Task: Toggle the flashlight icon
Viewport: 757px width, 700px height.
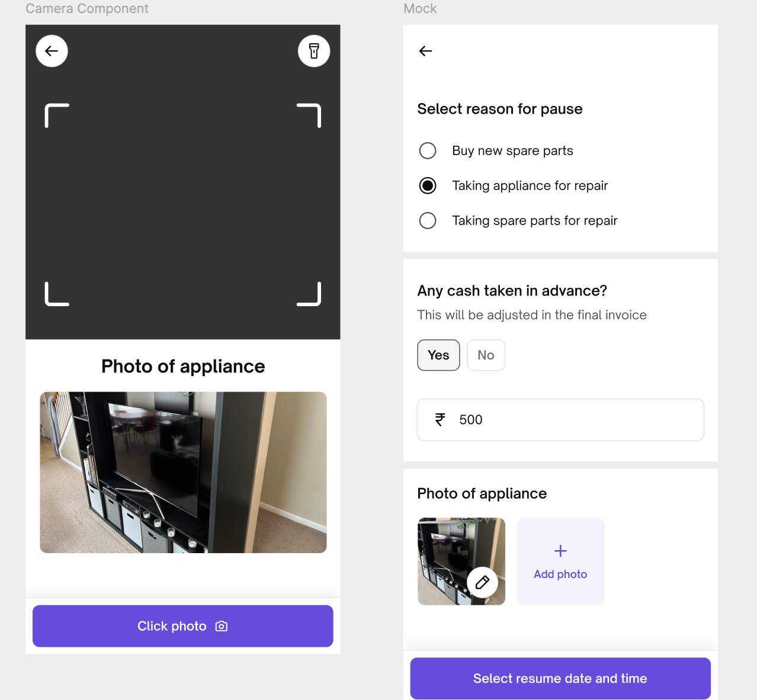Action: pyautogui.click(x=314, y=51)
